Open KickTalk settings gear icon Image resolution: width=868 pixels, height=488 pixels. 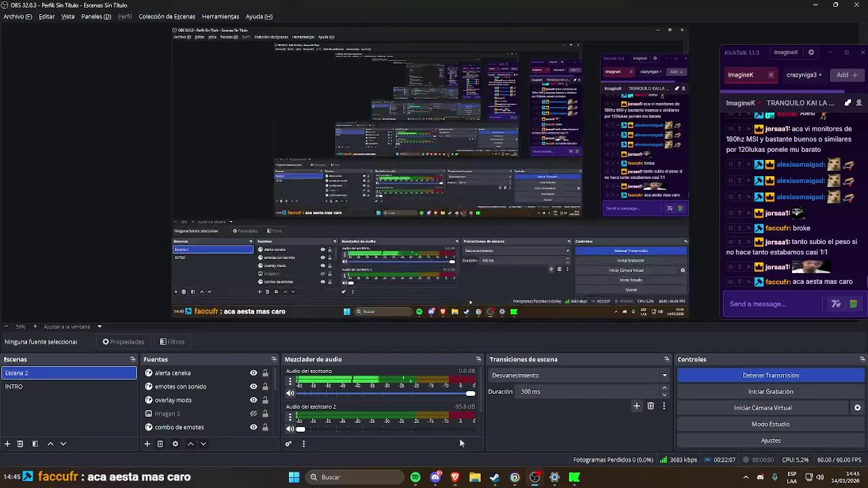[811, 52]
